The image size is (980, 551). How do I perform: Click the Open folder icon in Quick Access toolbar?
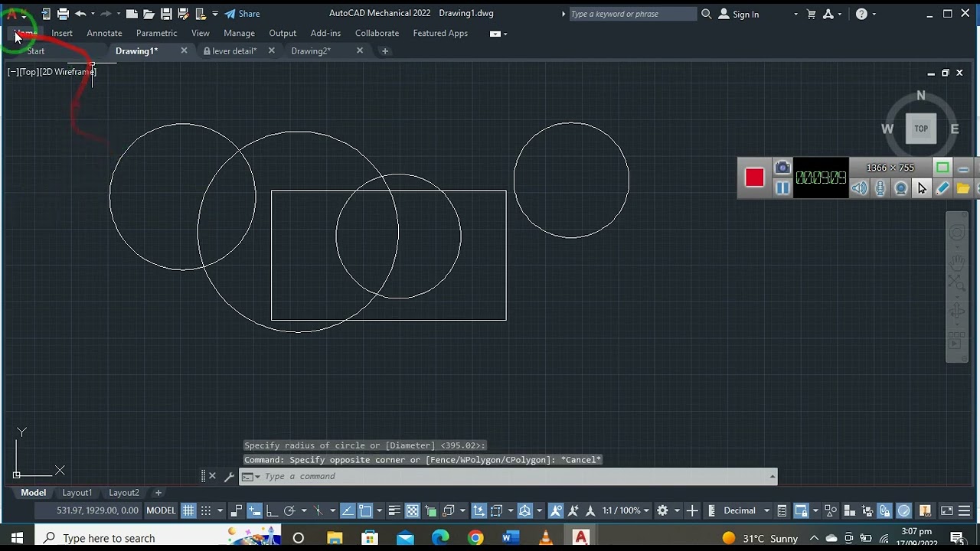pyautogui.click(x=149, y=14)
